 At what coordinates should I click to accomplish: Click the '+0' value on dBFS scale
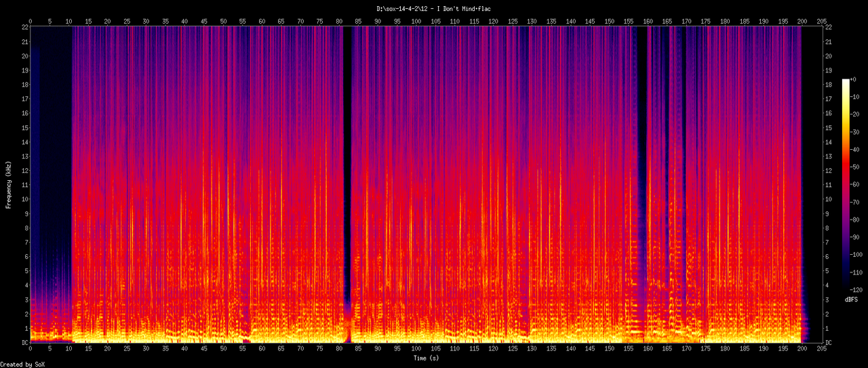[854, 79]
